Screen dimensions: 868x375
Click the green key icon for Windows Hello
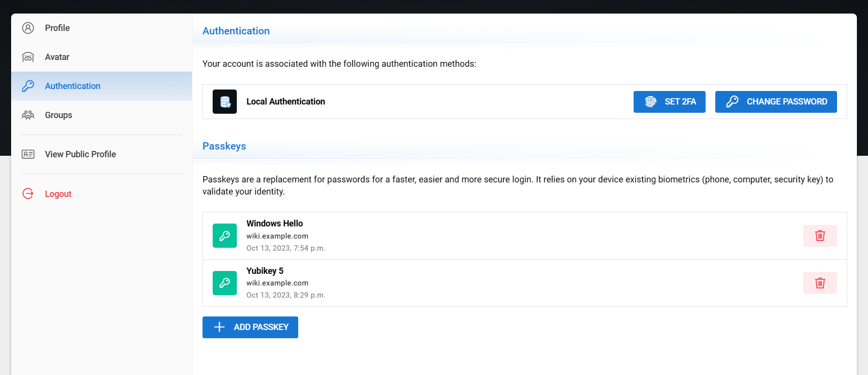(x=225, y=236)
